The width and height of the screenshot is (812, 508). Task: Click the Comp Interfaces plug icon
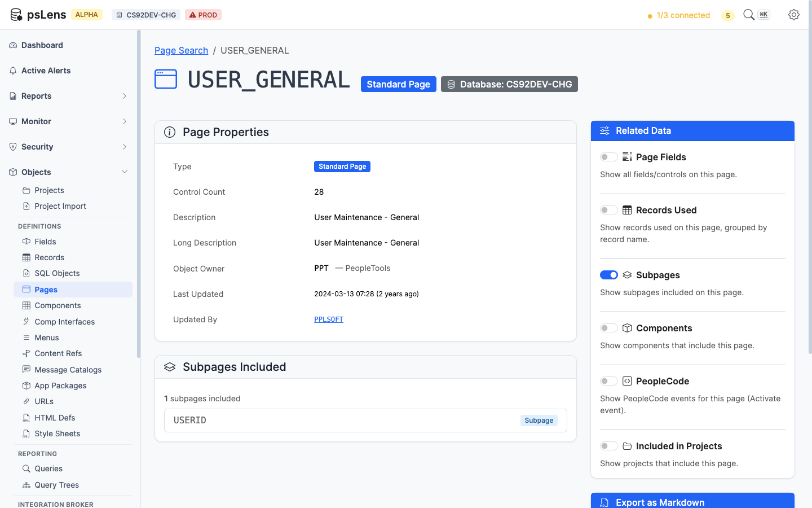(x=27, y=322)
